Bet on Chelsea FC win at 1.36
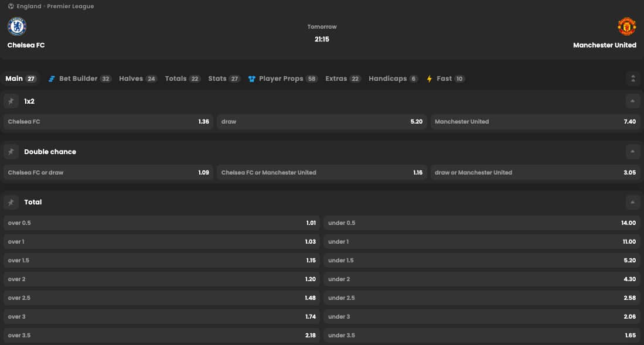 point(108,122)
